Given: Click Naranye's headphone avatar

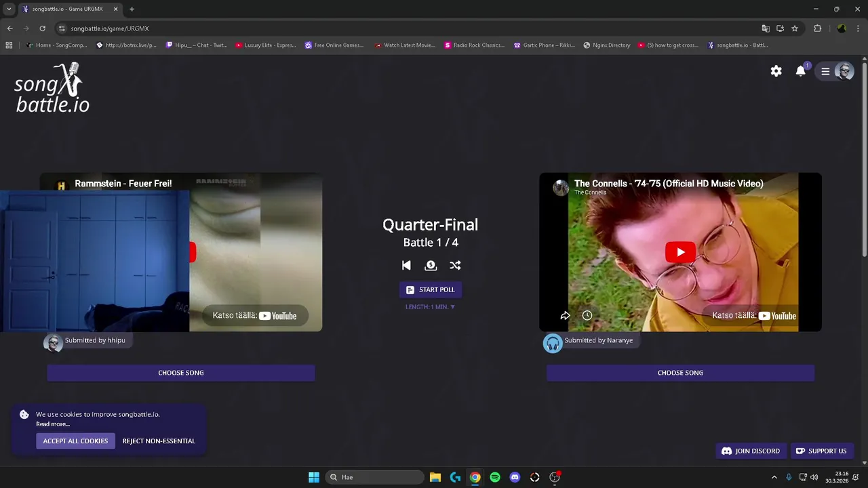Looking at the screenshot, I should tap(553, 343).
